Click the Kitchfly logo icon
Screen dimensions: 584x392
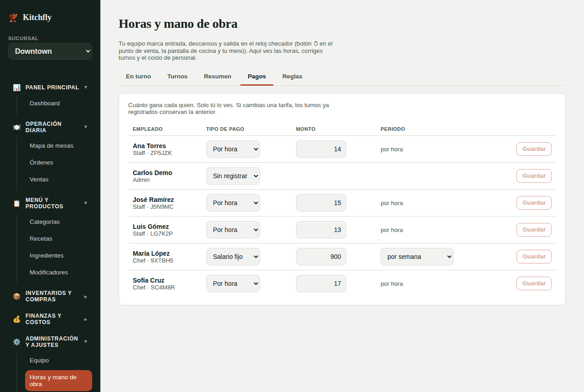coord(13,17)
